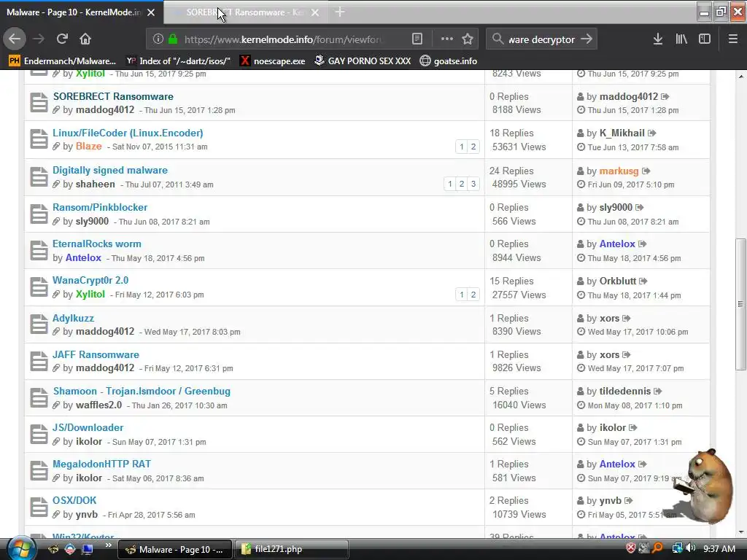Open the browser home page
Screen dimensions: 747x560
[85, 39]
